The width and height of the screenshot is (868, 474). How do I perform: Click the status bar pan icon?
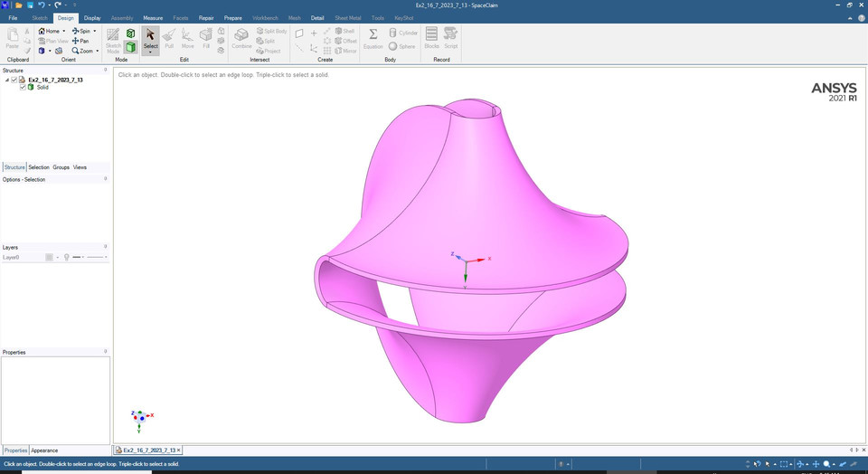pyautogui.click(x=815, y=464)
